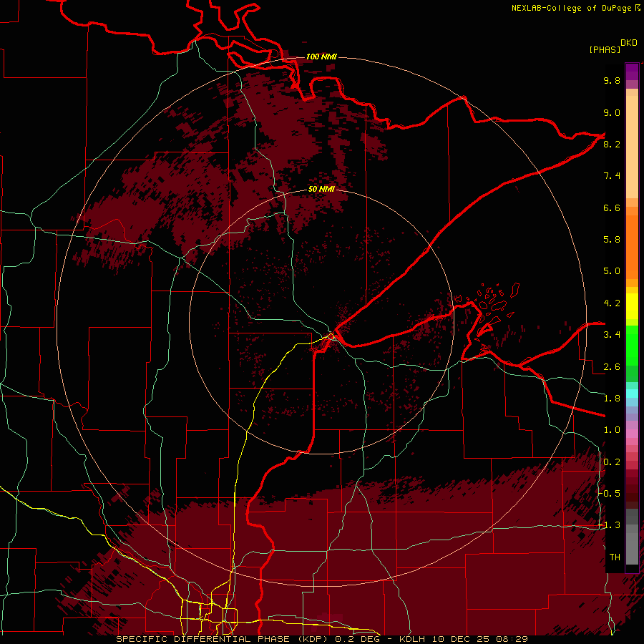Select the 5.8 legend value
The image size is (644, 644).
pos(612,240)
